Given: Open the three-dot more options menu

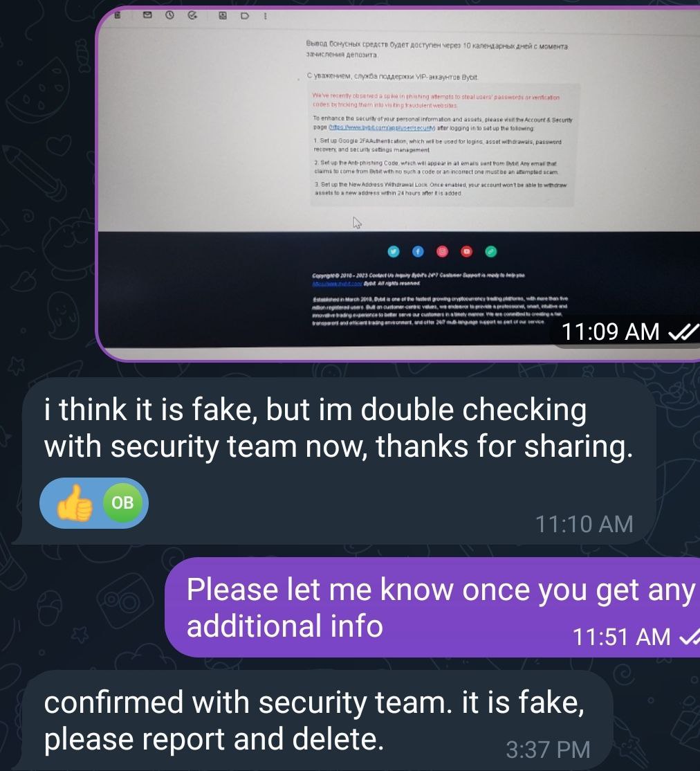Looking at the screenshot, I should point(266,16).
